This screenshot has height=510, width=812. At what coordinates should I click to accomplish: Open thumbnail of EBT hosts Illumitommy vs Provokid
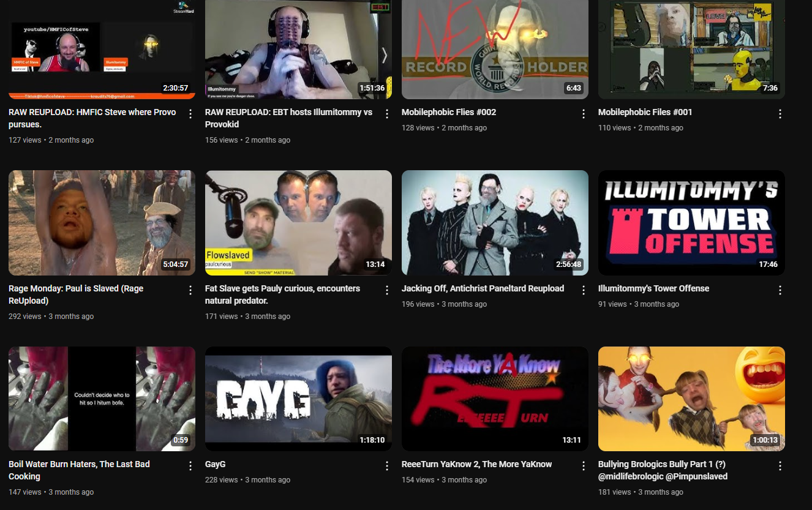(298, 50)
